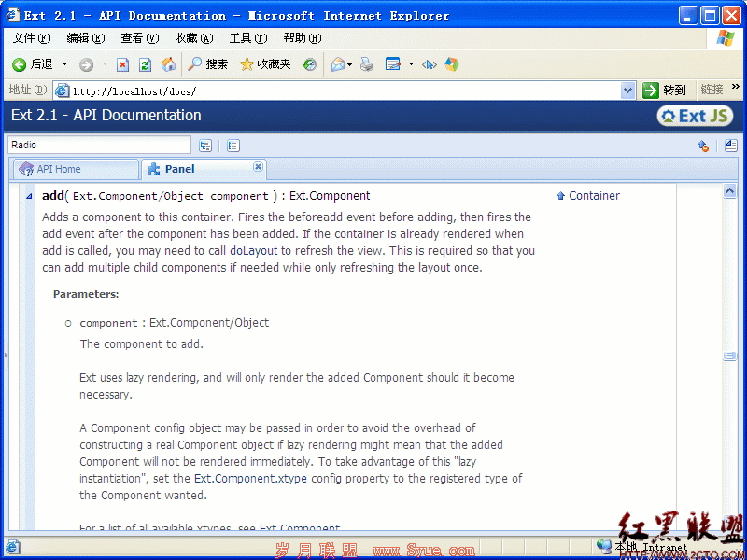
Task: Click the IE logo in title bar
Action: [x=13, y=15]
